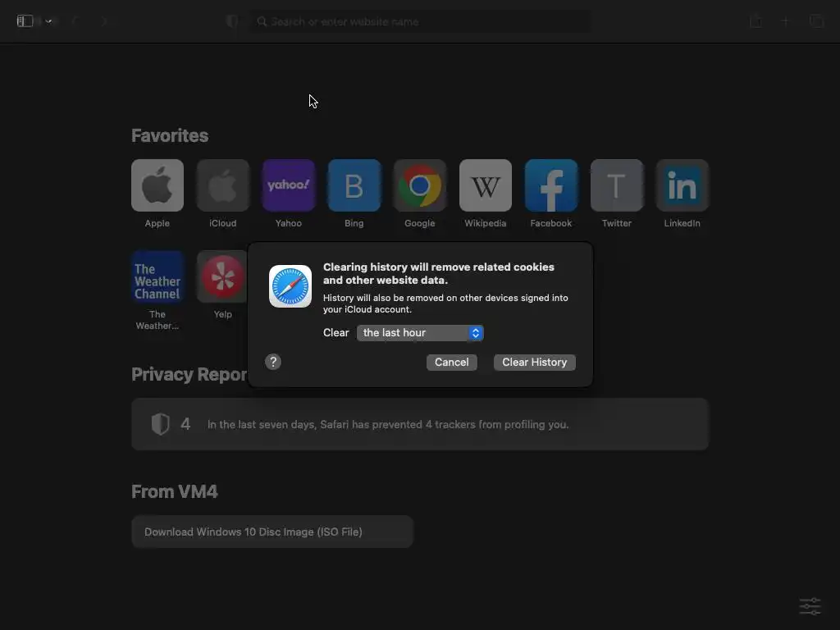Screen dimensions: 840x630
Task: Open the LinkedIn favorite icon
Action: [682, 185]
